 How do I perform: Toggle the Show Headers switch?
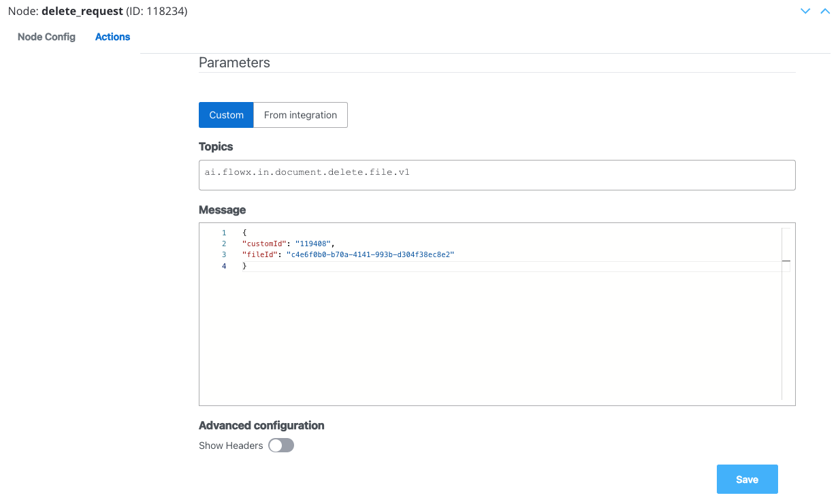point(281,446)
